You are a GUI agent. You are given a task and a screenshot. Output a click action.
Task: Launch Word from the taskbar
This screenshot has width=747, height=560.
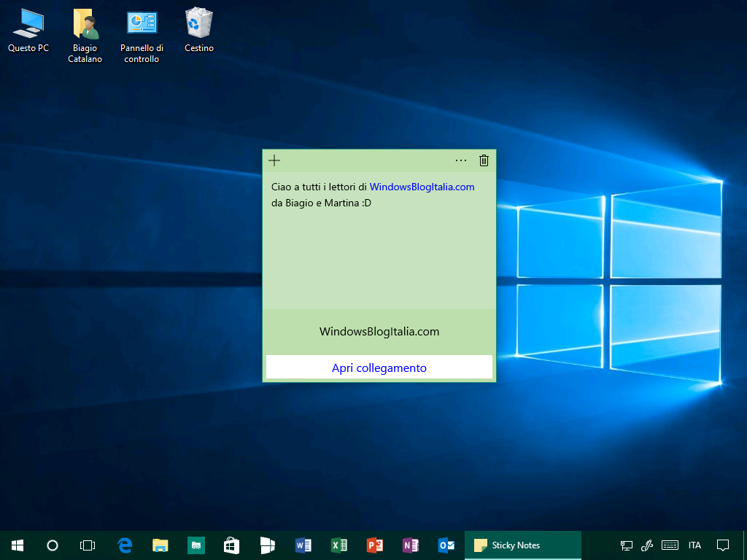pos(303,545)
